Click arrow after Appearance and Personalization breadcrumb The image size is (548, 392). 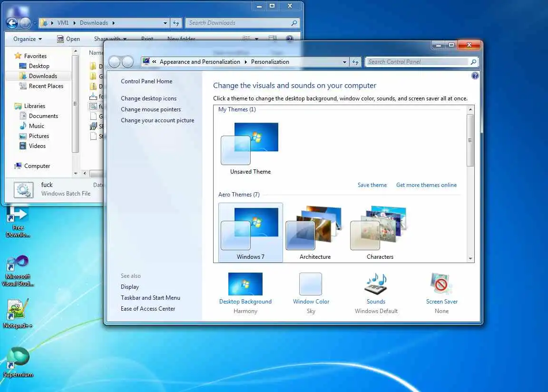[x=245, y=62]
